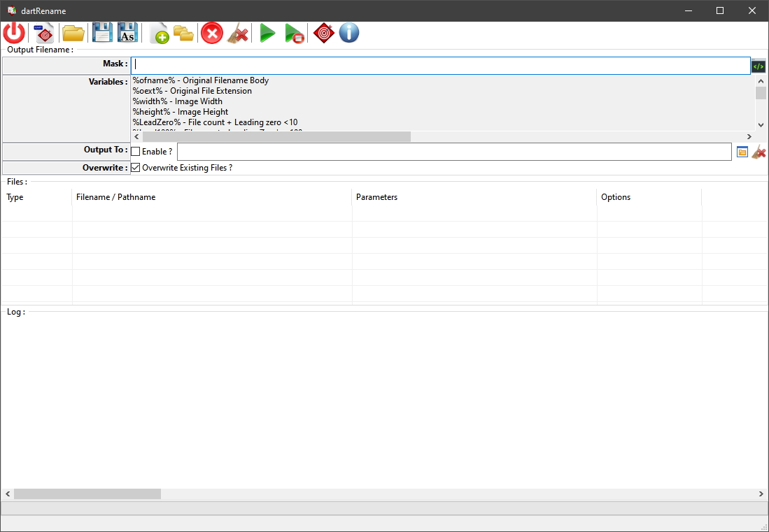Remove item with the red X circle icon
The width and height of the screenshot is (769, 532).
(x=212, y=34)
